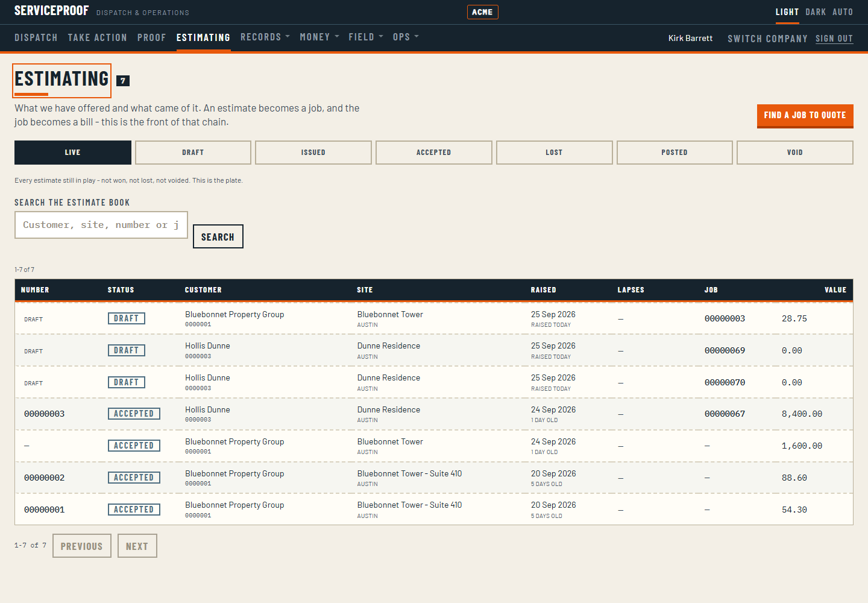Select the Estimating nav tab
The width and height of the screenshot is (868, 603).
[x=203, y=37]
